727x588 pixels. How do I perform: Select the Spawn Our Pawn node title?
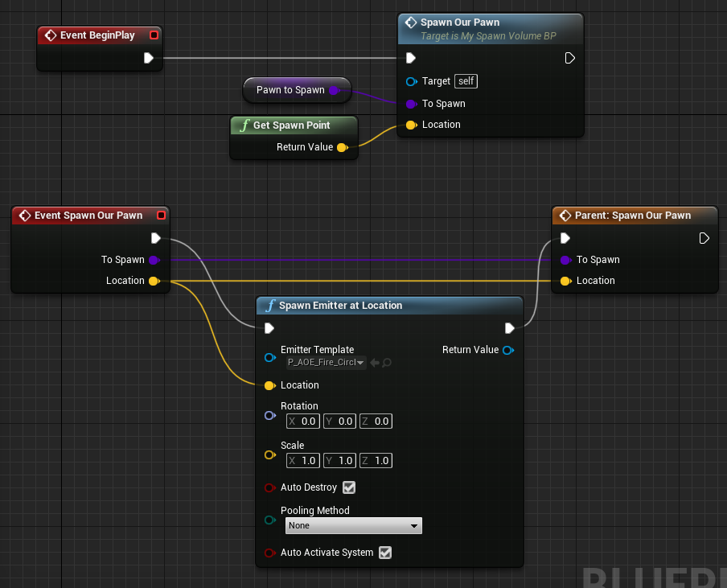pos(460,23)
